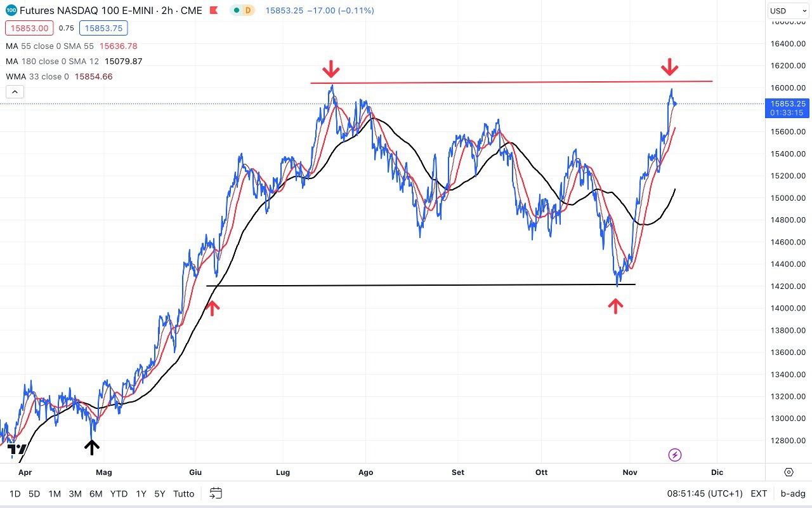Click the Dic label on the time axis
Viewport: 812px width, 508px height.
[x=717, y=472]
